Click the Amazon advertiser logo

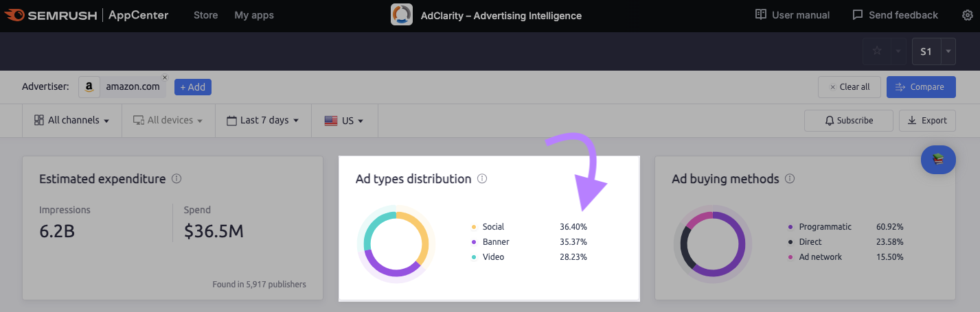coord(89,87)
